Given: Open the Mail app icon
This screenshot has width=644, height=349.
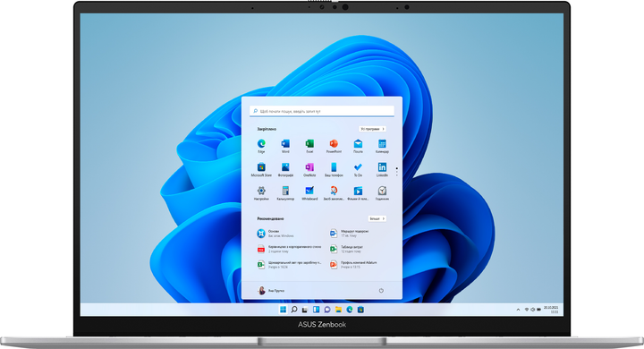Looking at the screenshot, I should coord(358,146).
